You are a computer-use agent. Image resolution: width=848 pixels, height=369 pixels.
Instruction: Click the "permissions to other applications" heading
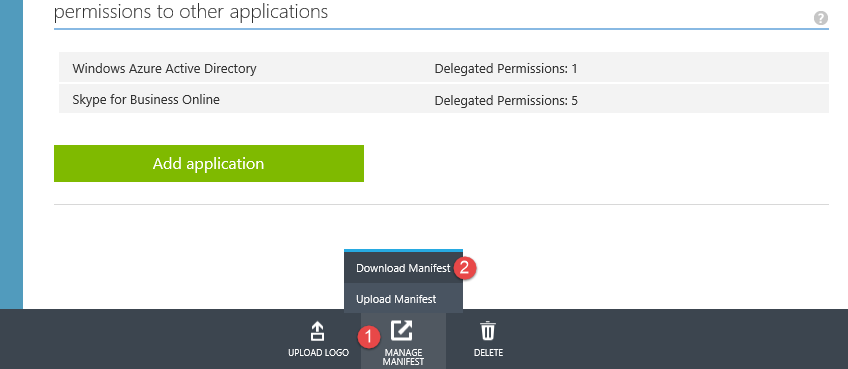191,11
